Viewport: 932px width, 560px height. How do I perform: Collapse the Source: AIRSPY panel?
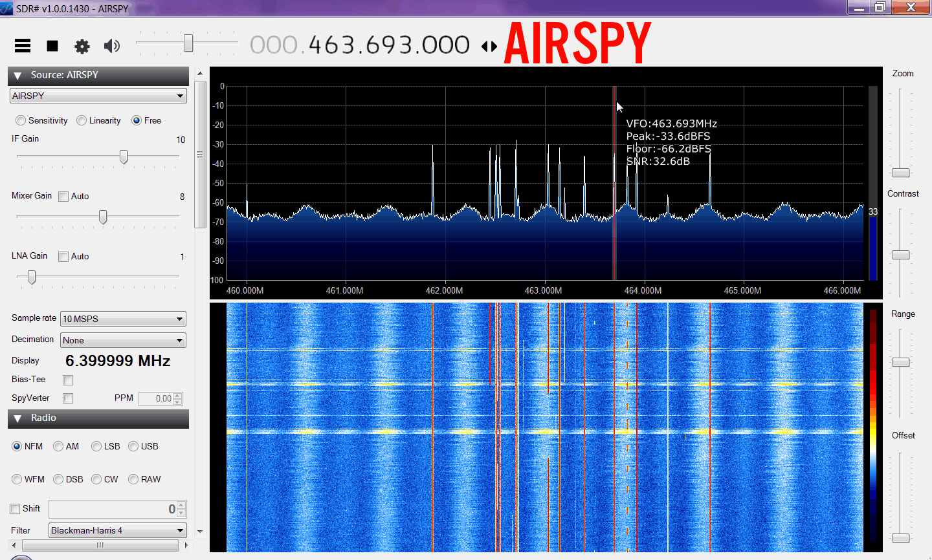pyautogui.click(x=18, y=76)
